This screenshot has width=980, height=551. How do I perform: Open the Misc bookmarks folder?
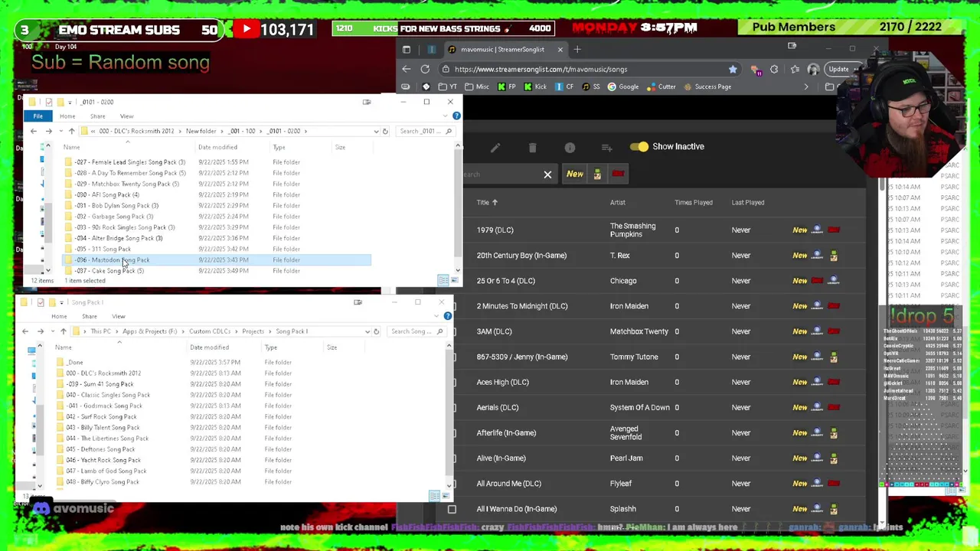(477, 86)
